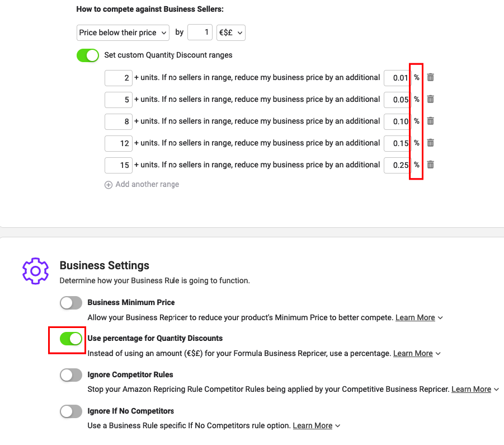The width and height of the screenshot is (504, 445).
Task: Toggle Ignore If No Competitors on
Action: pos(71,411)
